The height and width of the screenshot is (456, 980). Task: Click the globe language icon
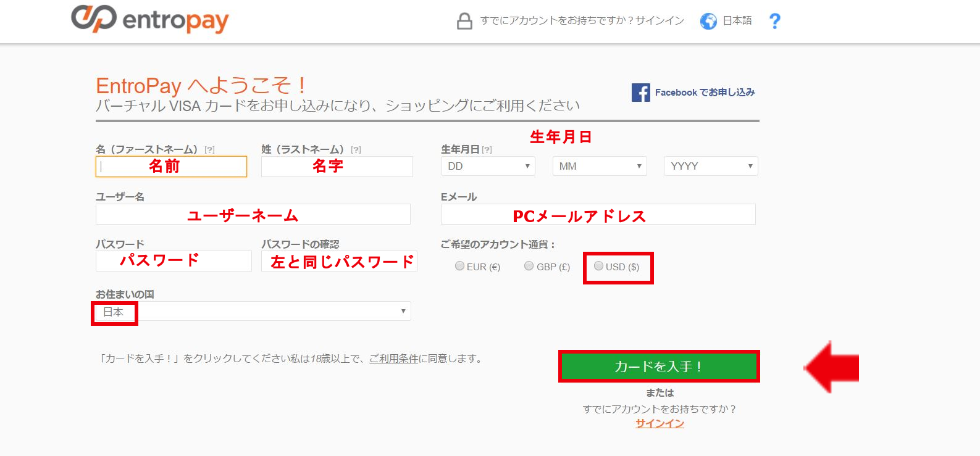708,21
